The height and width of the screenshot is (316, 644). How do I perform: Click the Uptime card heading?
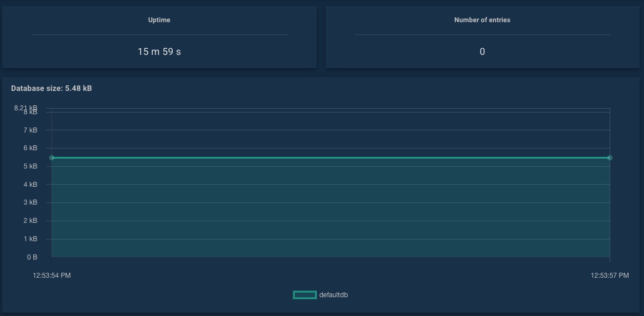click(159, 20)
